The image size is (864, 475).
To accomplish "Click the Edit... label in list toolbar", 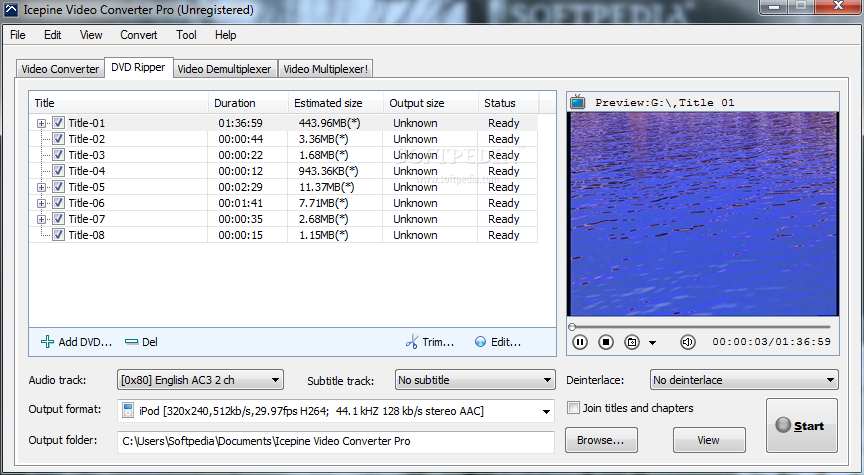I will click(506, 342).
